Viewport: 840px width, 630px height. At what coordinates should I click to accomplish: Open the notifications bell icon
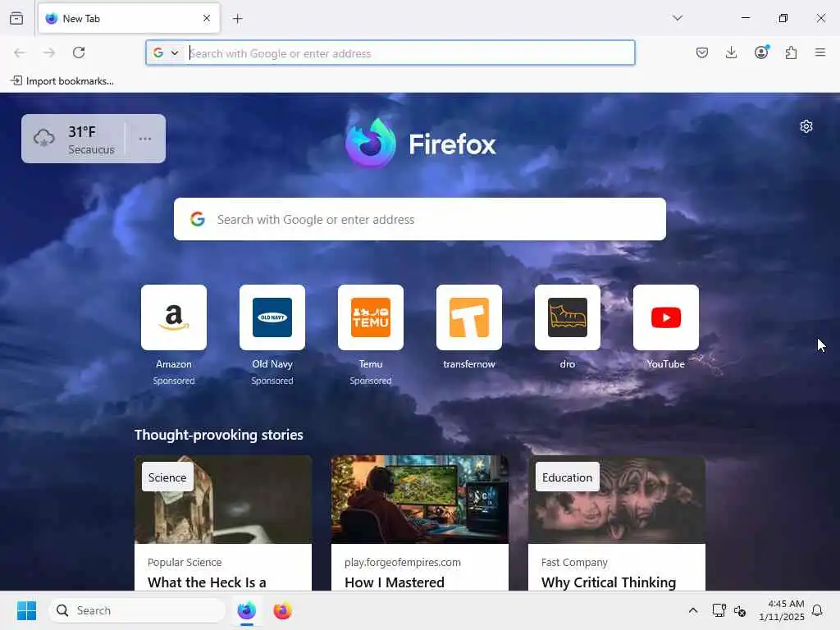[x=817, y=610]
